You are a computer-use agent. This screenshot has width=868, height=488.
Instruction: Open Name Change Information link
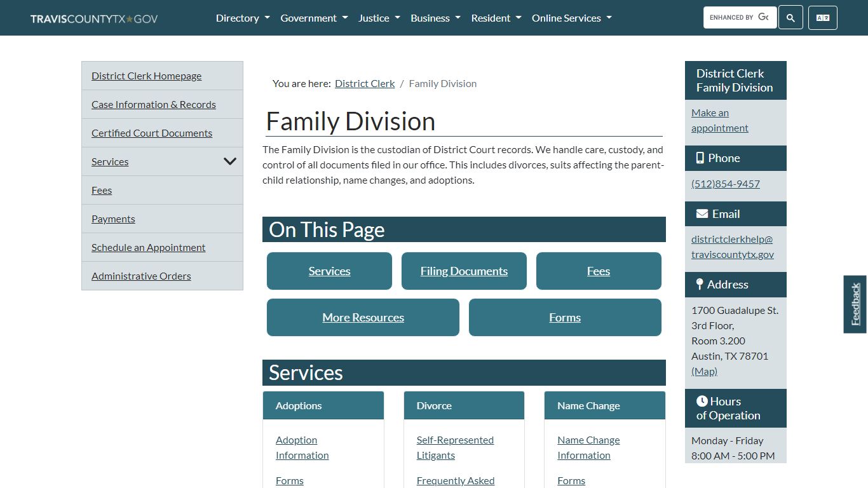coord(588,447)
